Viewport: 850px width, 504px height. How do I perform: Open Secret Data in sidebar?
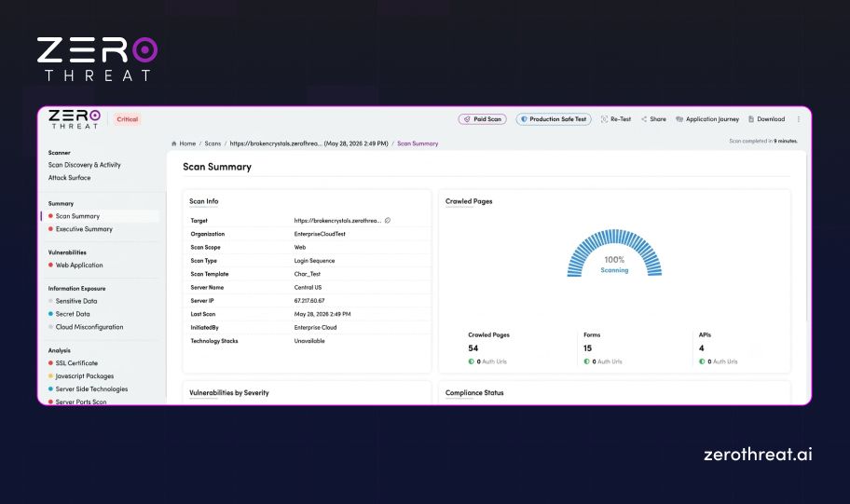pyautogui.click(x=73, y=314)
